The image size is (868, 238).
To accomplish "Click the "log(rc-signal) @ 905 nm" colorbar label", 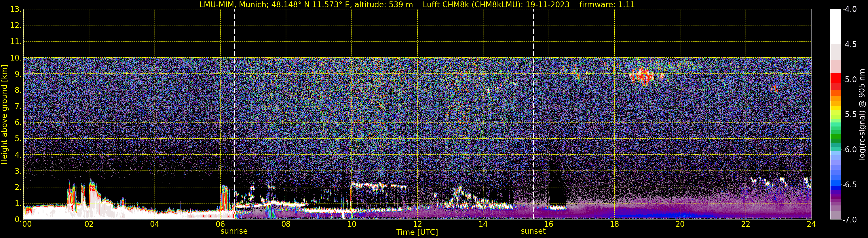I will (862, 115).
